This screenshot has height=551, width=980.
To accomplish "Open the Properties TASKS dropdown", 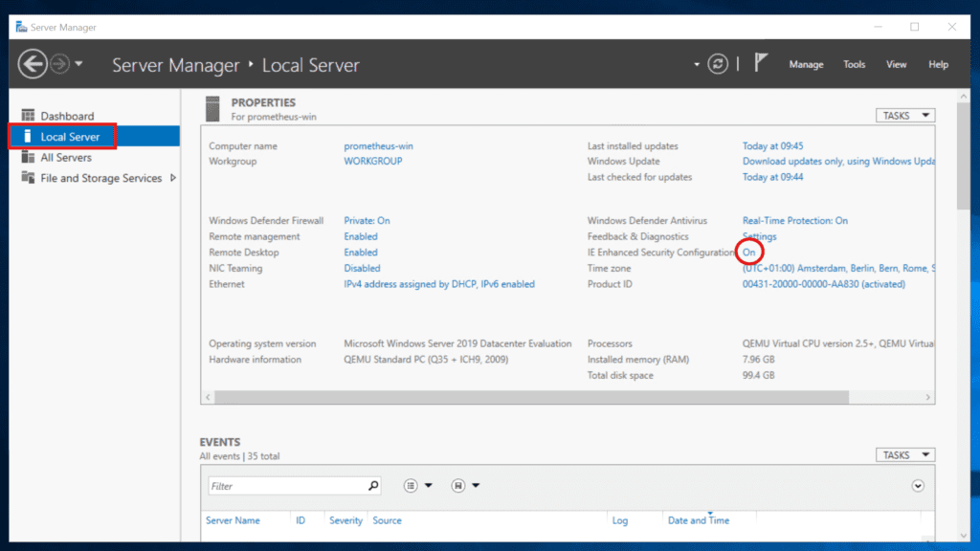I will pos(904,116).
